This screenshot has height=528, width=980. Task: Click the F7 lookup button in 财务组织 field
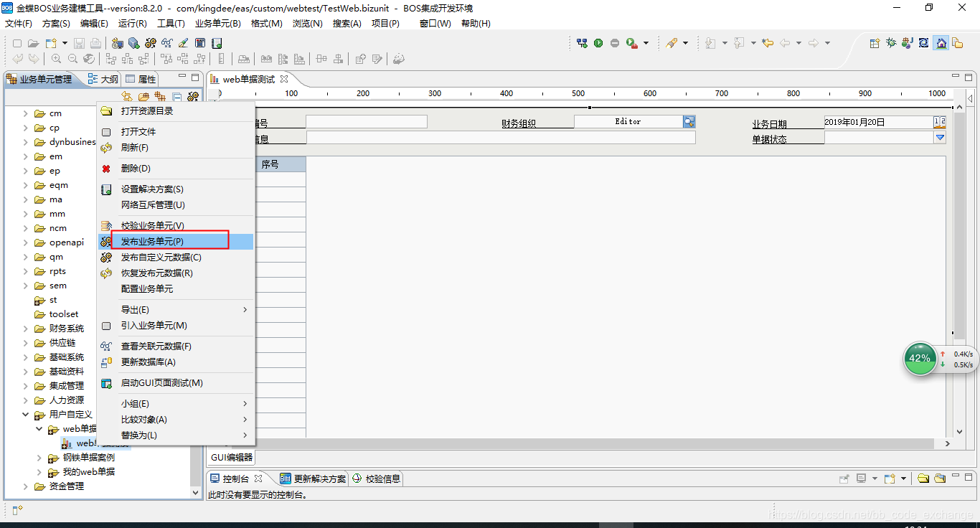(689, 122)
